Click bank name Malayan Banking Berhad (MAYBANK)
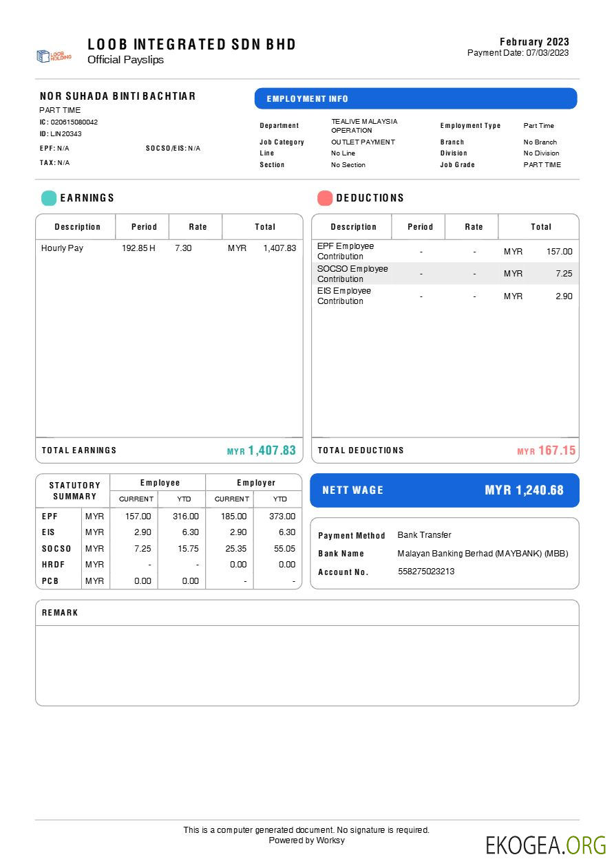The image size is (614, 868). pyautogui.click(x=483, y=554)
